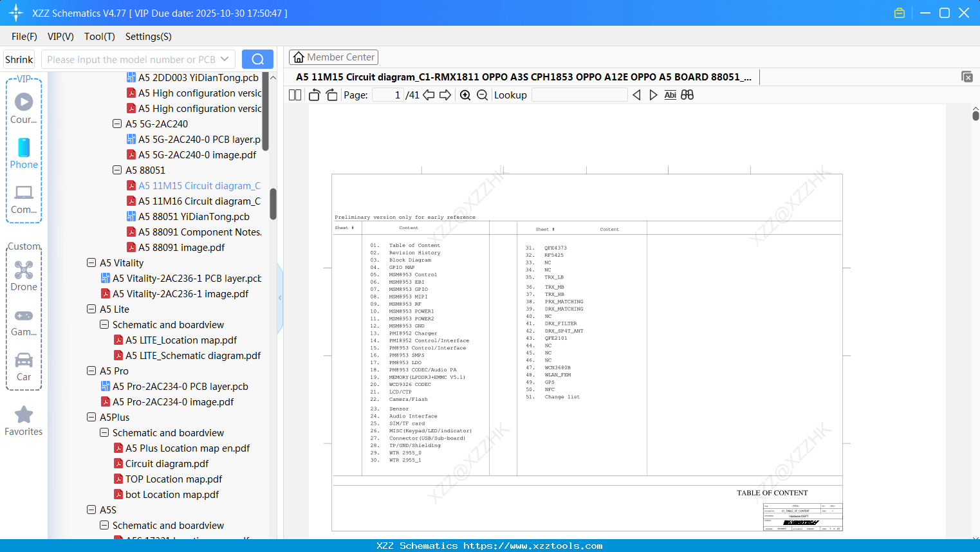Rotate page clockwise
The image size is (980, 552).
331,95
